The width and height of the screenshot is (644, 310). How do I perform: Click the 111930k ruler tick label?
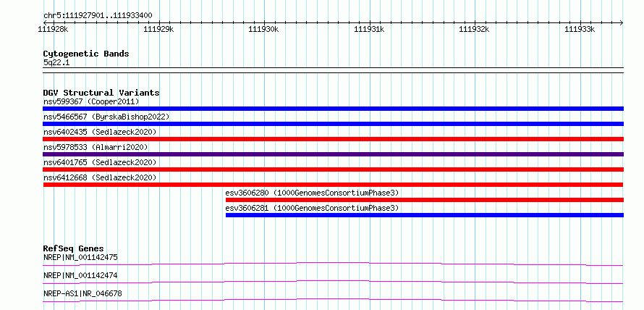[x=264, y=29]
